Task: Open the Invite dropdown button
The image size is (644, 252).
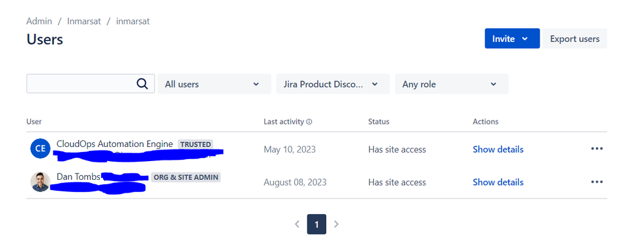Action: click(x=512, y=39)
